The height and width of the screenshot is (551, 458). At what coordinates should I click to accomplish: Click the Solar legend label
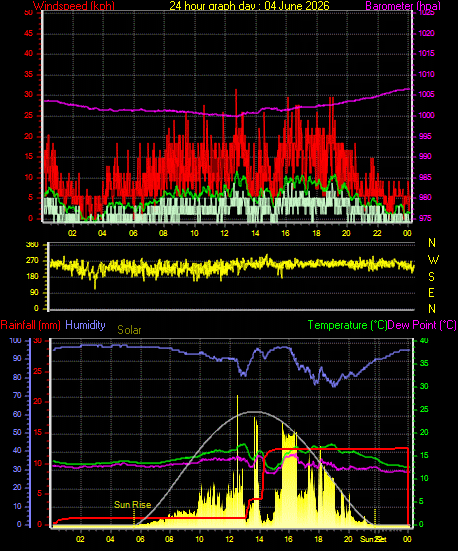pyautogui.click(x=129, y=330)
